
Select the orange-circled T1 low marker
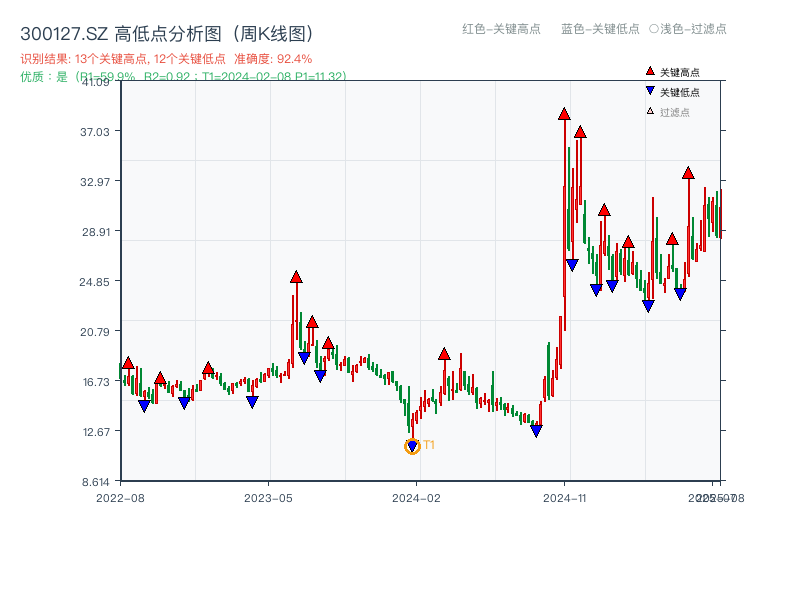[x=412, y=445]
